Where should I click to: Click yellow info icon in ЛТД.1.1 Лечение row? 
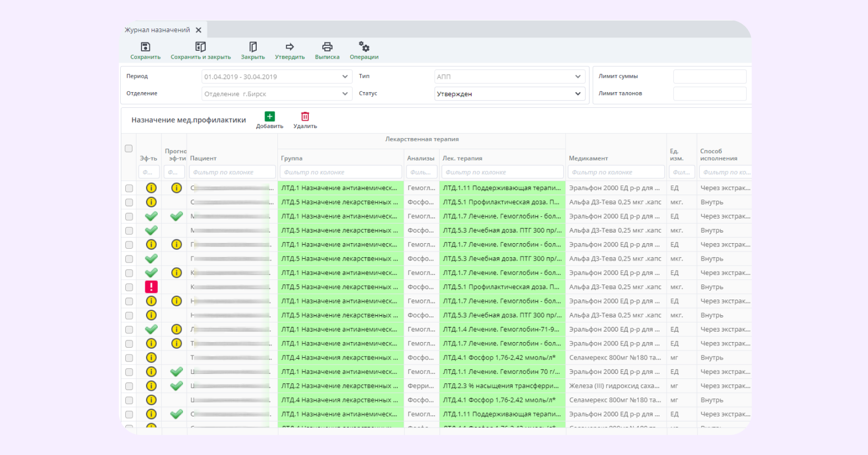(151, 372)
